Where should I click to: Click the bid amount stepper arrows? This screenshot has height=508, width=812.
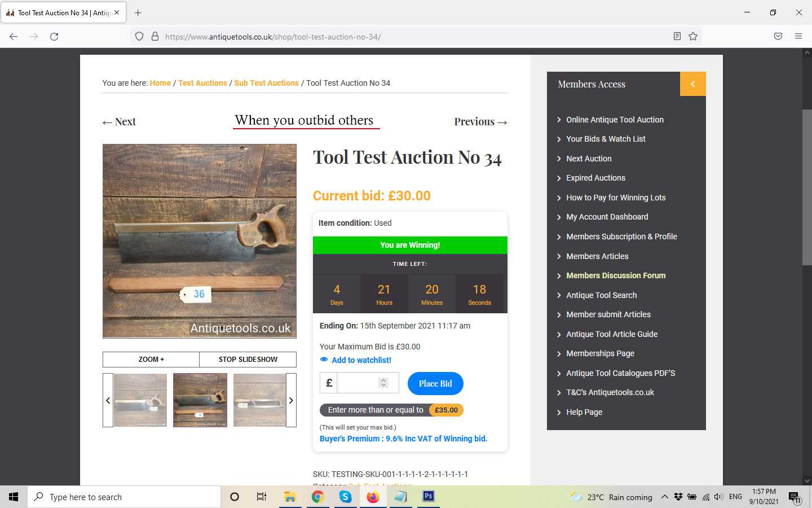pos(383,383)
